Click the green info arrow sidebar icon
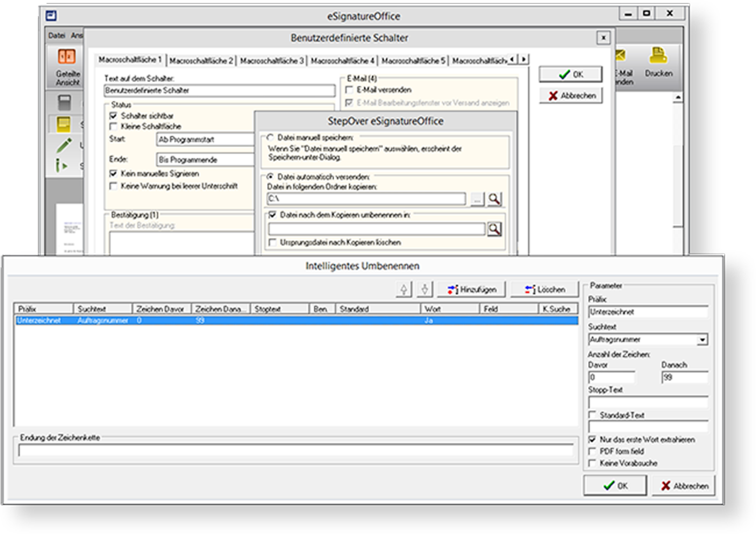Image resolution: width=756 pixels, height=534 pixels. (62, 166)
